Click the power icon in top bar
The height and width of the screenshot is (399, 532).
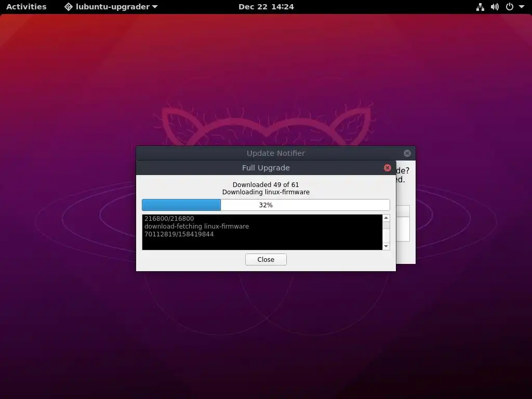tap(509, 7)
